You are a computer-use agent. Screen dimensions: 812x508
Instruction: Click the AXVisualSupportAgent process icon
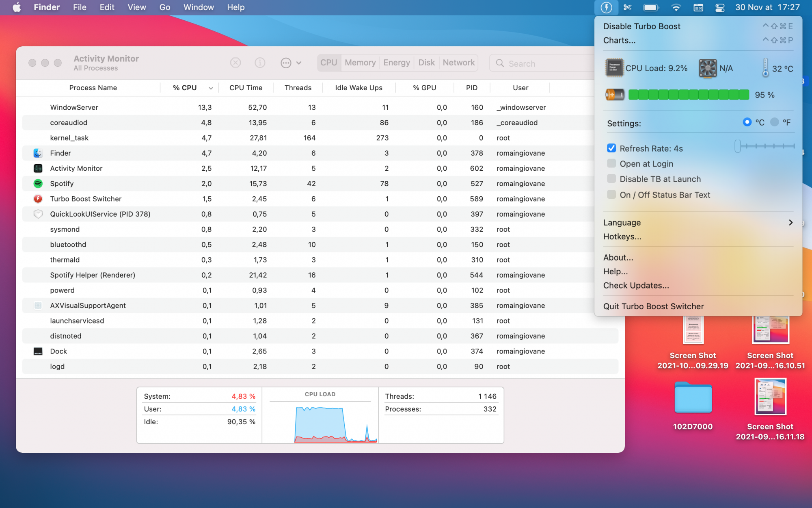[38, 306]
